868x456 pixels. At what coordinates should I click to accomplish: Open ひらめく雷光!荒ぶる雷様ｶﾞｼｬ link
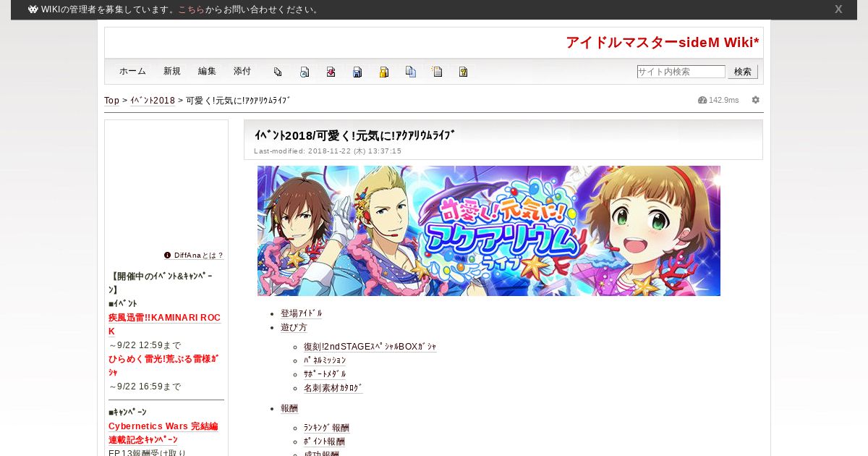[x=164, y=366]
